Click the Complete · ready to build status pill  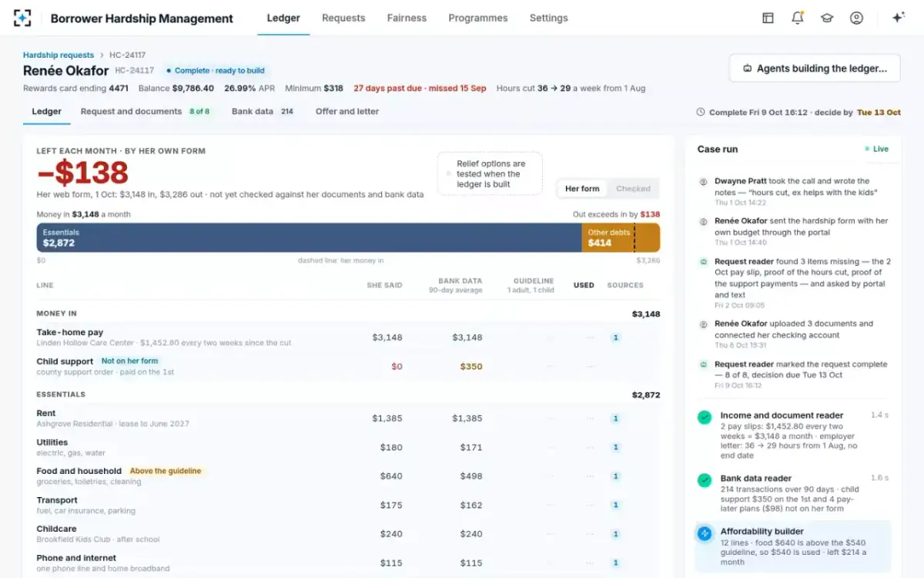coord(215,71)
